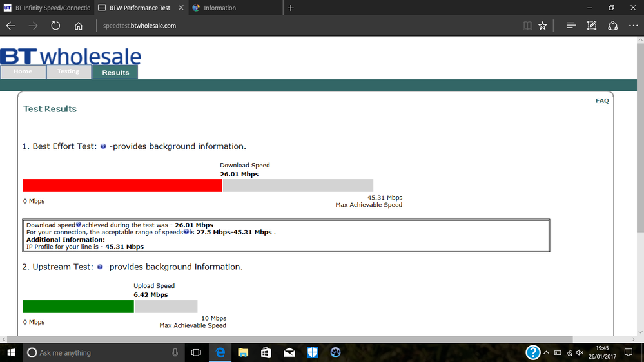
Task: Close the BTW Performance Test tab
Action: [181, 8]
